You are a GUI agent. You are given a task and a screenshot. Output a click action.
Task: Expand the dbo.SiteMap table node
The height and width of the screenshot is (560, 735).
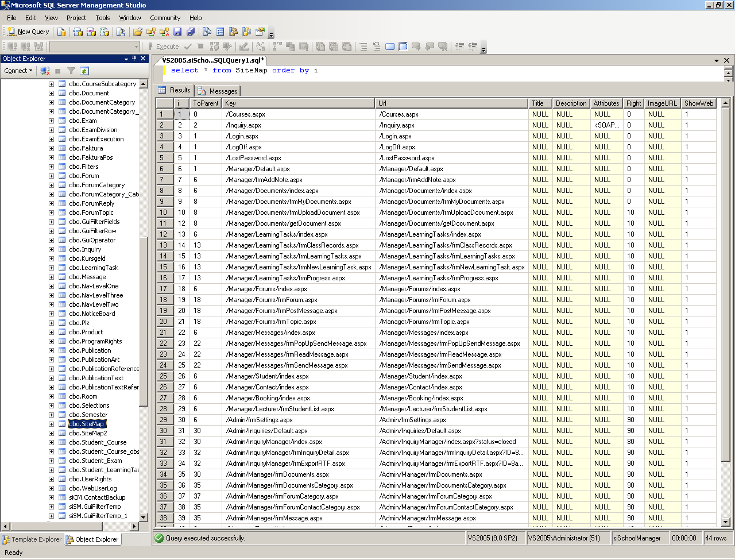pos(51,424)
